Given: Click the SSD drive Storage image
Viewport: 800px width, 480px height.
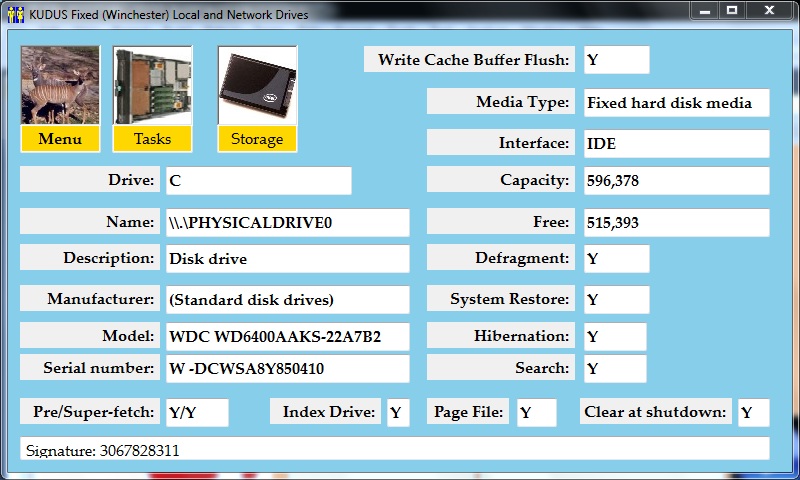Looking at the screenshot, I should click(x=257, y=85).
